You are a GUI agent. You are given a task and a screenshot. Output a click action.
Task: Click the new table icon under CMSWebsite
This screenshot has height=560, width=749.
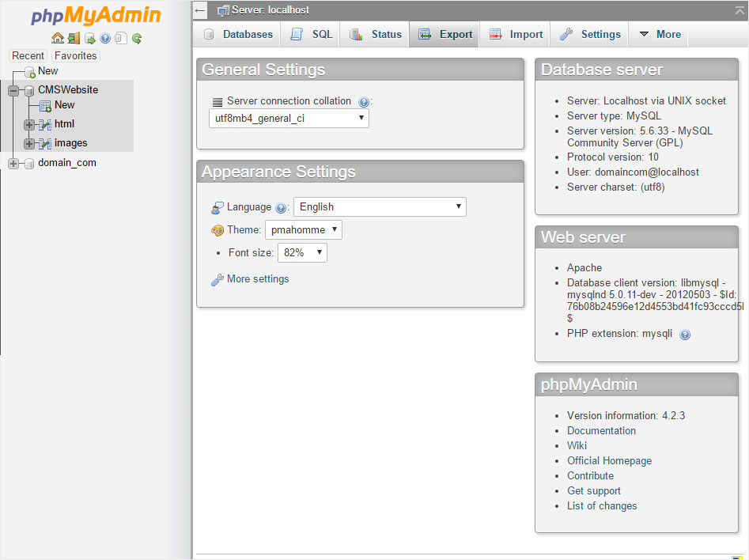pyautogui.click(x=45, y=106)
